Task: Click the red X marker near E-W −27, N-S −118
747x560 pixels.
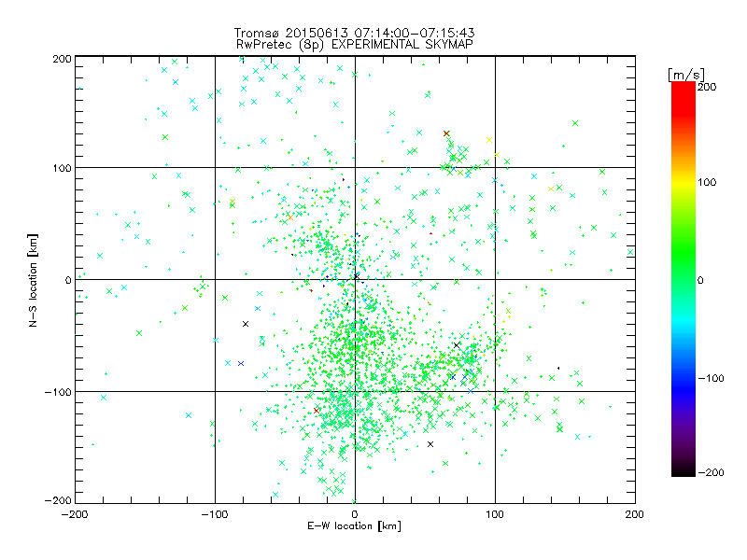Action: click(317, 410)
